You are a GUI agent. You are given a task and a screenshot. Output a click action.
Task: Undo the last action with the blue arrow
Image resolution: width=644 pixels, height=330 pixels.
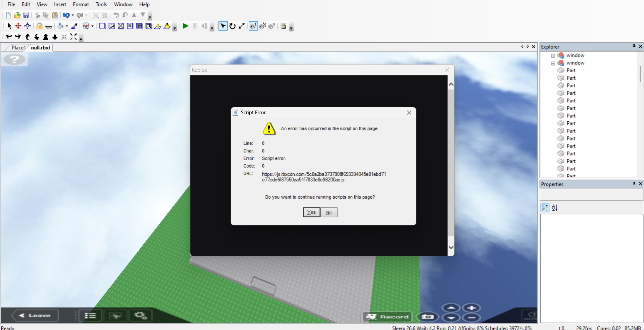pos(66,15)
